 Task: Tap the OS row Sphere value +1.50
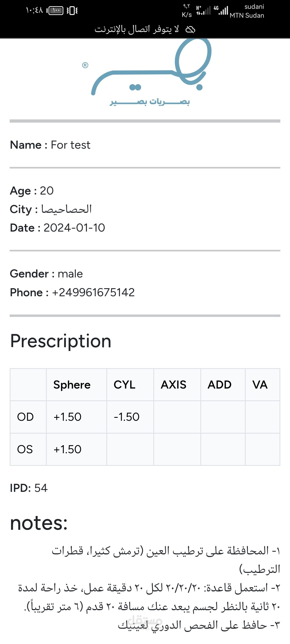(x=67, y=449)
